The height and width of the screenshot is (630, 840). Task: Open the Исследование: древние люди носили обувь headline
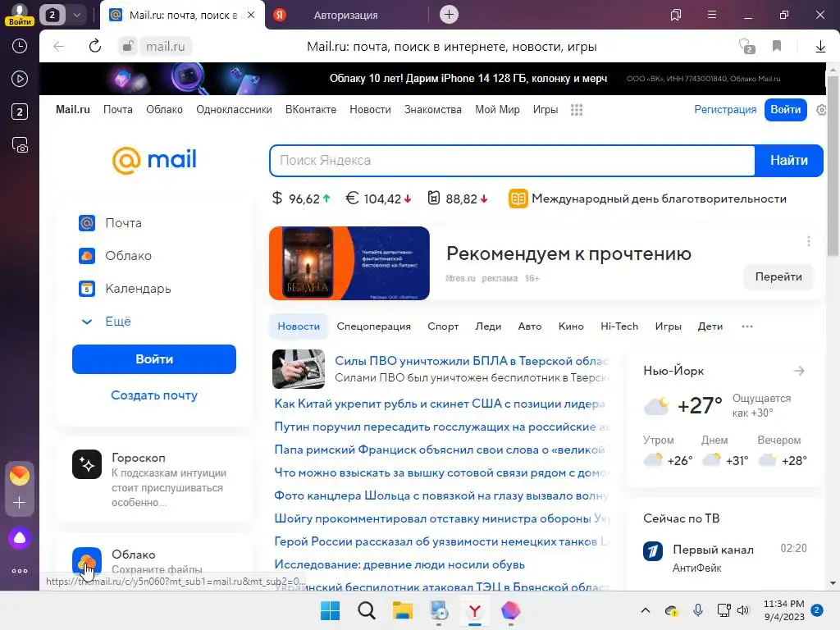point(399,564)
